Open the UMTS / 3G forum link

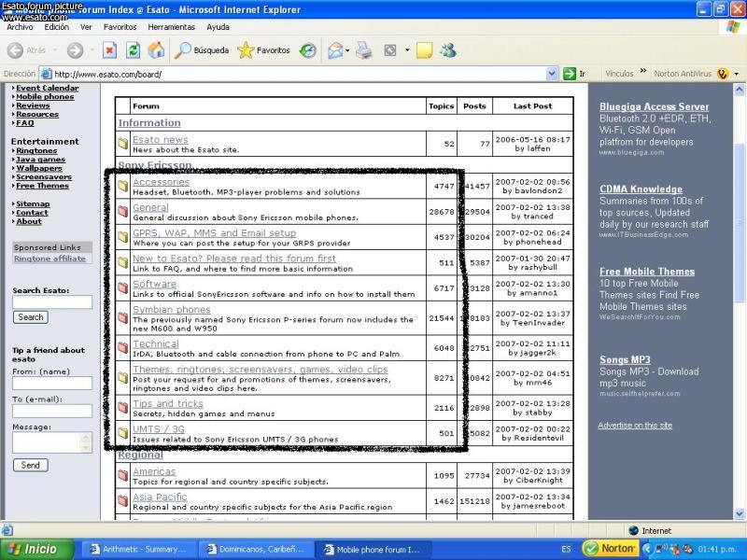pos(159,429)
